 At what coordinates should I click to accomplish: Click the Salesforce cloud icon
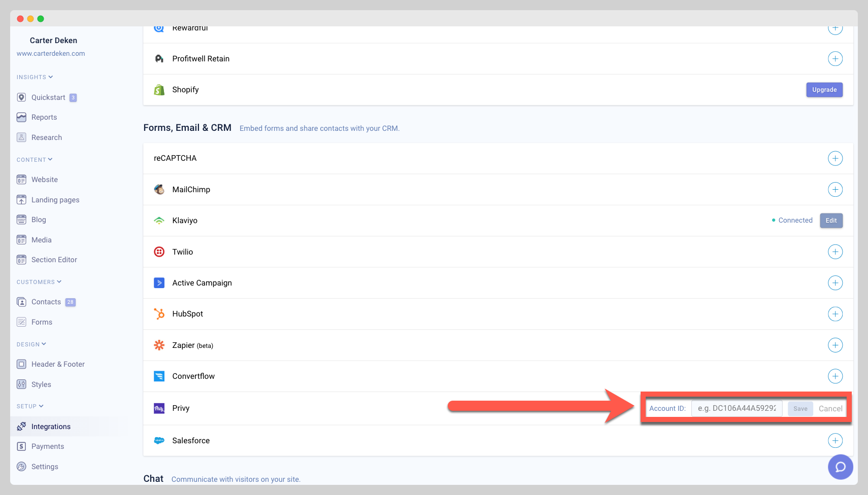159,441
